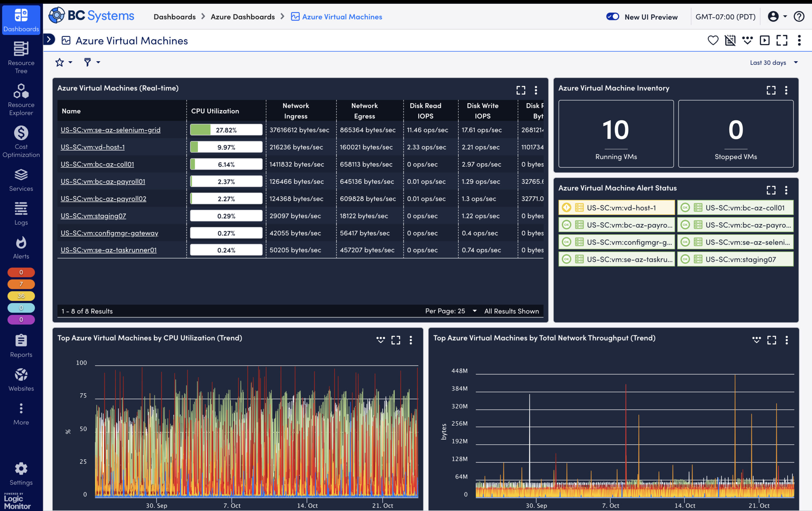Open More options in sidebar
Screen dimensions: 812x511
(x=21, y=414)
